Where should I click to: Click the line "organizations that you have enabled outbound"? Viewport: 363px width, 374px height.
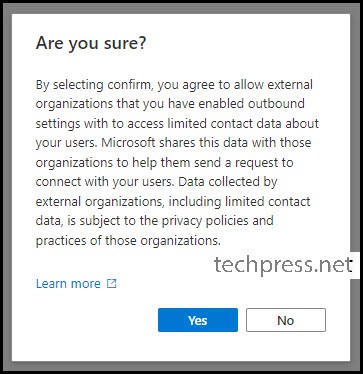point(170,104)
